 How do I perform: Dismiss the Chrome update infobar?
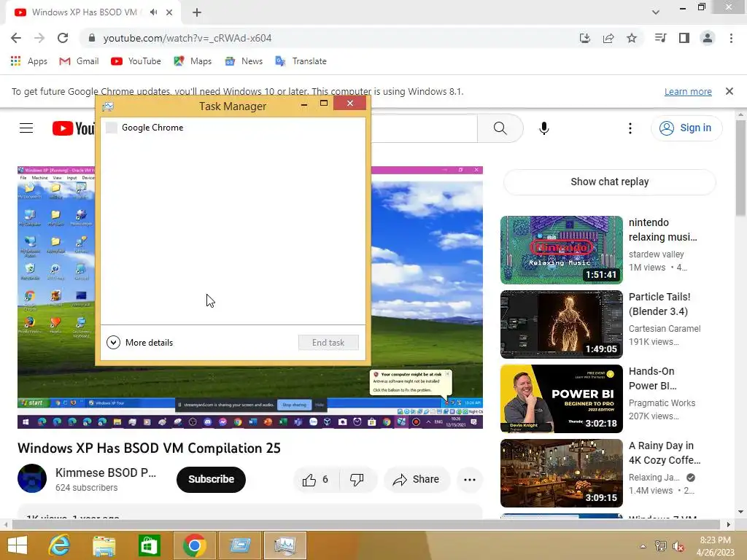coord(729,91)
